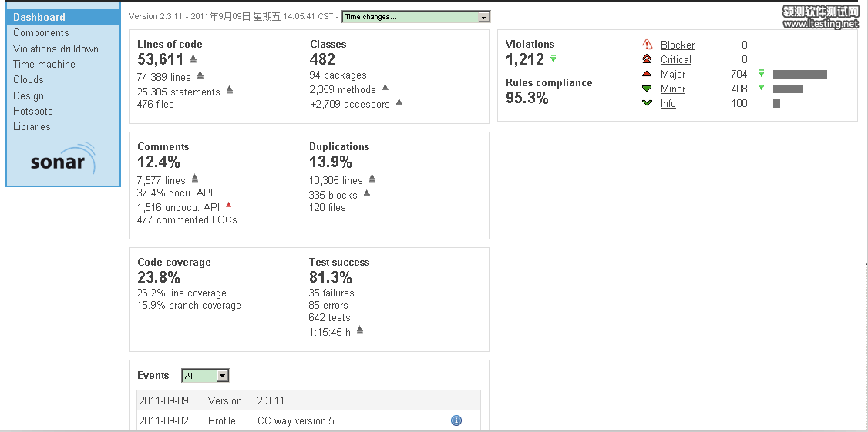868x432 pixels.
Task: Click the green trend arrow beside Violations total
Action: point(553,59)
